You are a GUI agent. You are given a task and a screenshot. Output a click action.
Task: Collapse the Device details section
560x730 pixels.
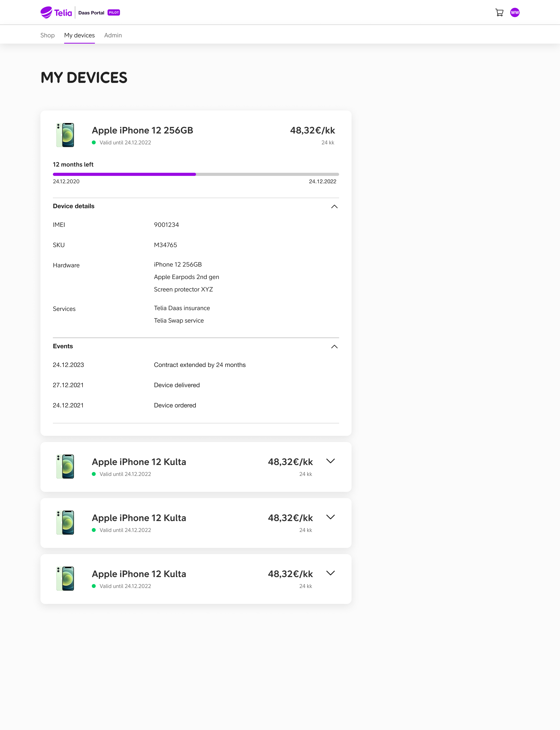(334, 206)
